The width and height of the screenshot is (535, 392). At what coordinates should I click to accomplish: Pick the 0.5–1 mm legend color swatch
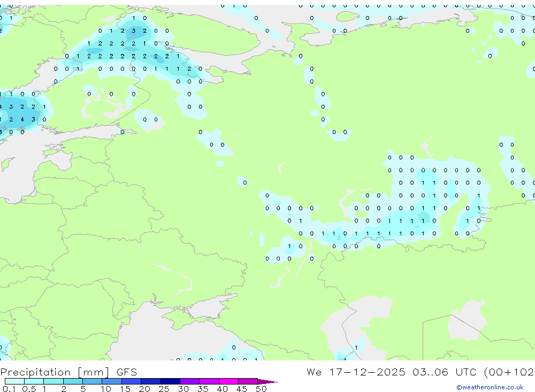(x=34, y=381)
